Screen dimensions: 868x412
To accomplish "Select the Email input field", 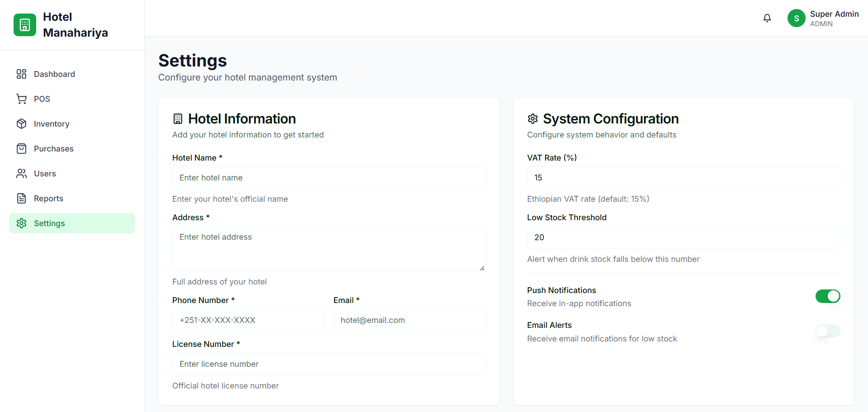I will pos(409,320).
